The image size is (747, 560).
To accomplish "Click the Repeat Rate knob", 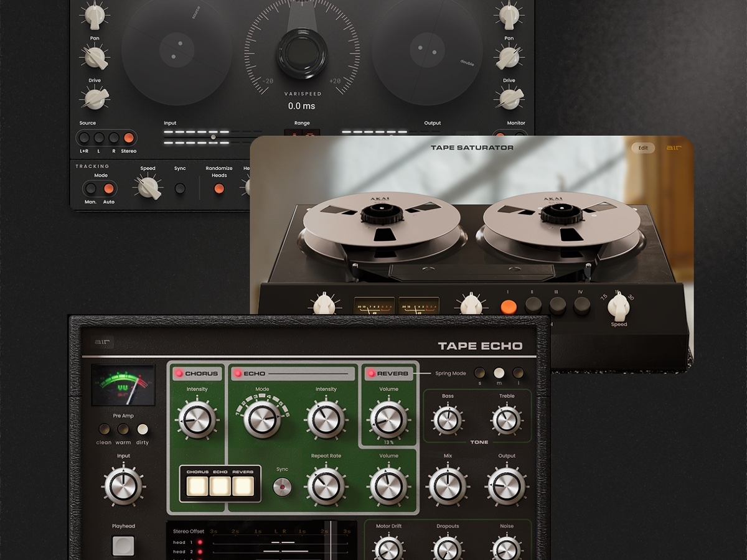I will click(326, 486).
